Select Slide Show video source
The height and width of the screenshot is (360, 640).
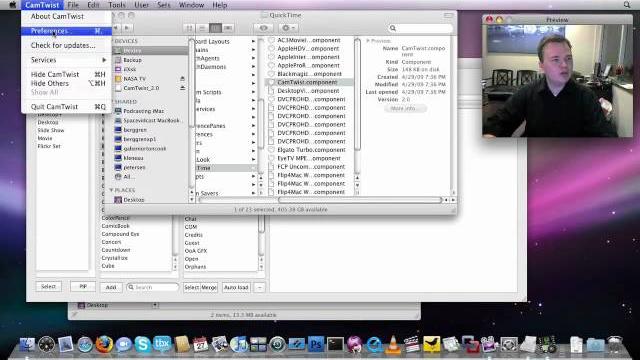coord(51,131)
